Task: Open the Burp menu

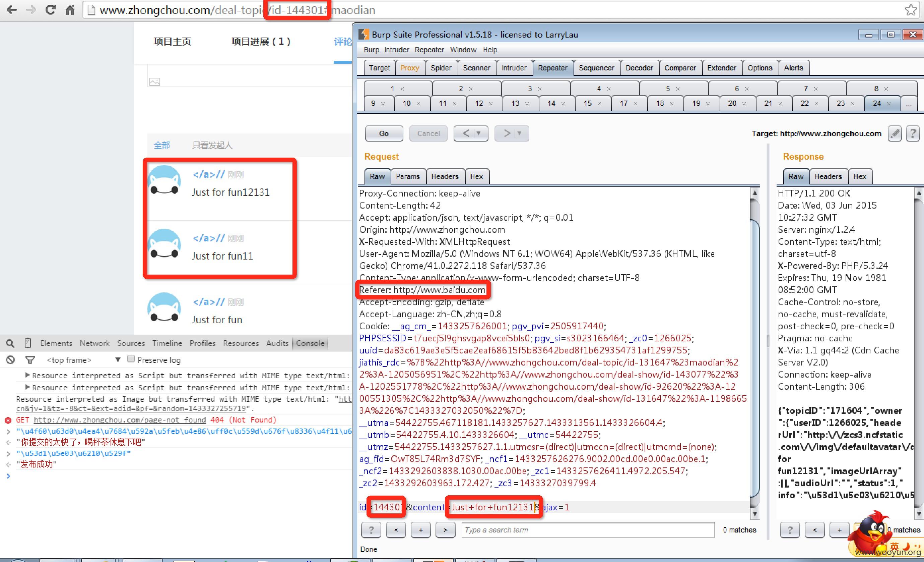Action: pyautogui.click(x=371, y=50)
